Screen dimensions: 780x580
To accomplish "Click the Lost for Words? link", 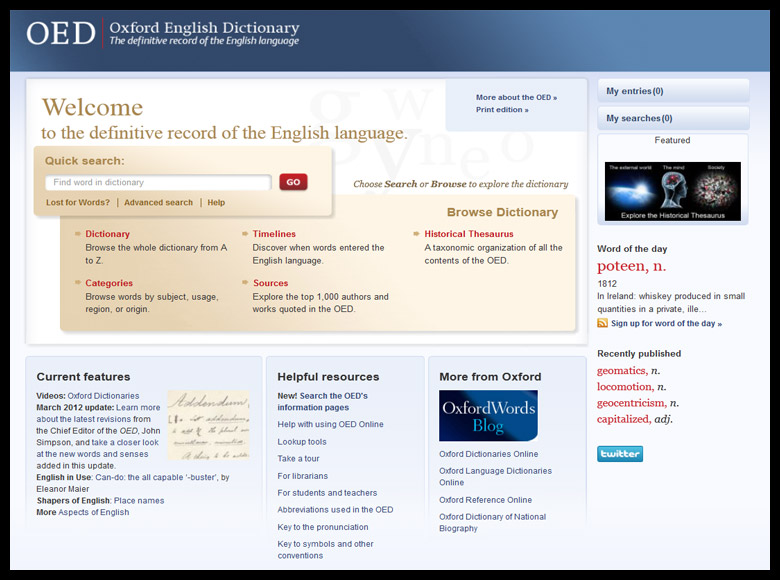I will pos(78,203).
